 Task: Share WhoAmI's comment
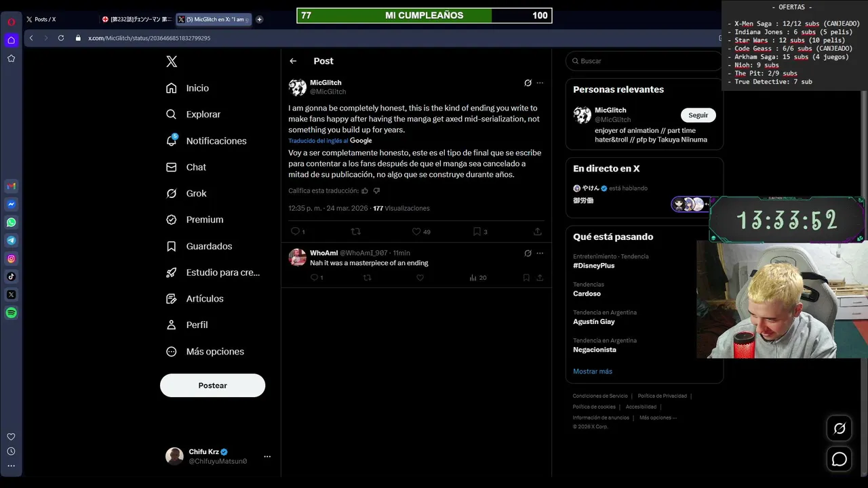click(540, 277)
